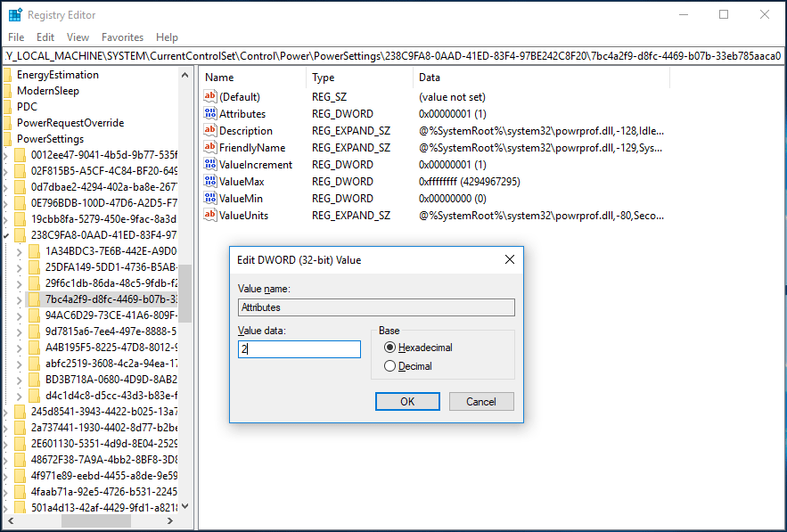Click the Registry Editor app icon in title bar
This screenshot has height=532, width=787.
(15, 15)
